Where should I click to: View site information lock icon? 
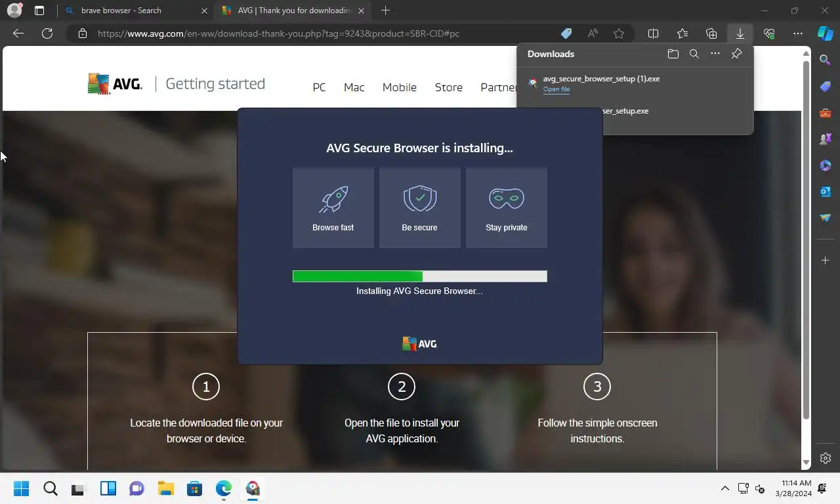(82, 33)
